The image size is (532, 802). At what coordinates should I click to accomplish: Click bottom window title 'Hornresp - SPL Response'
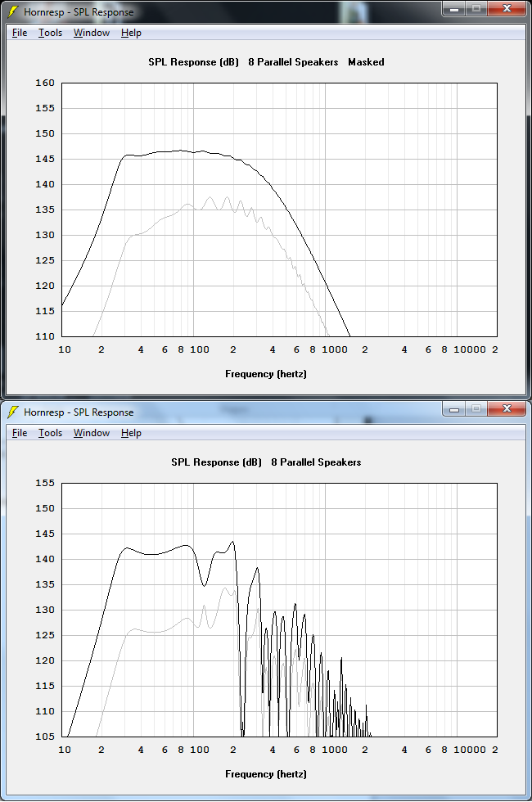79,412
